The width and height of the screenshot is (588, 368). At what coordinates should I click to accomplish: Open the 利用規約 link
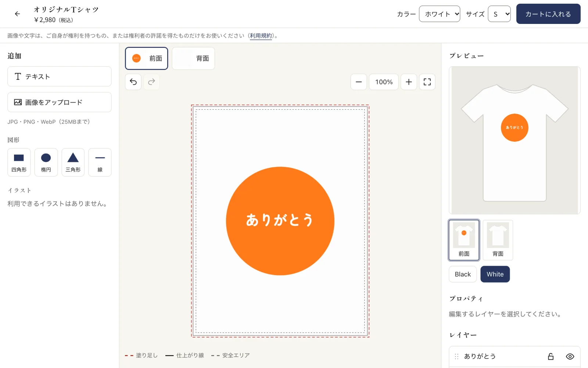point(261,36)
